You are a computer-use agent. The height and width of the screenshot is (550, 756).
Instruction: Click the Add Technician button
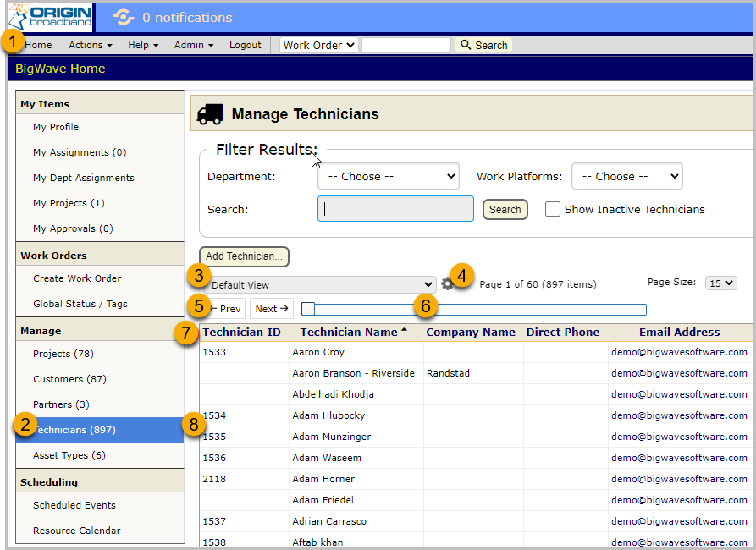244,256
